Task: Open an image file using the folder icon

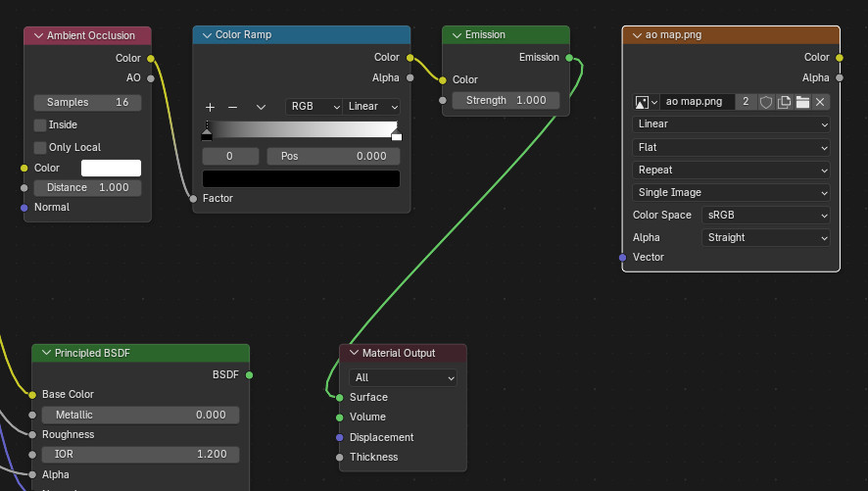Action: [x=802, y=102]
